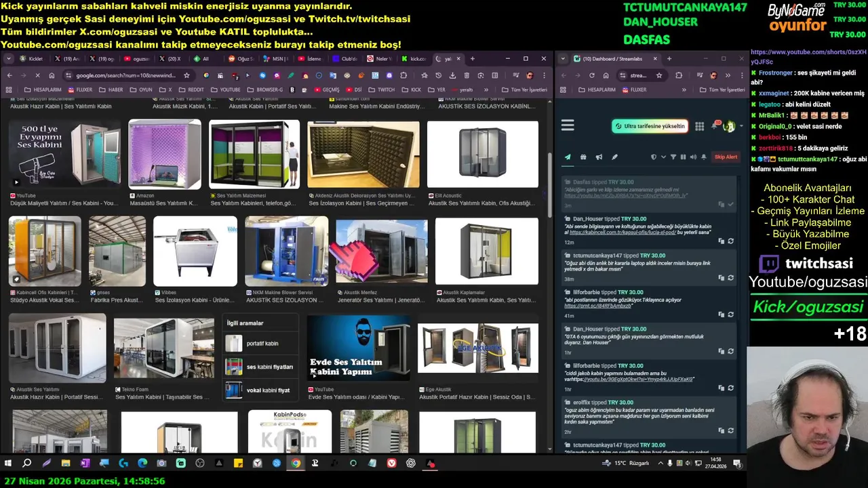This screenshot has height=488, width=868.
Task: Click the Skip Alert button
Action: pos(726,157)
